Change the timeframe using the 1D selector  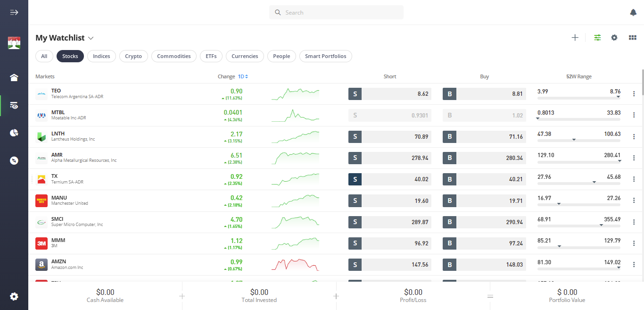pos(242,76)
